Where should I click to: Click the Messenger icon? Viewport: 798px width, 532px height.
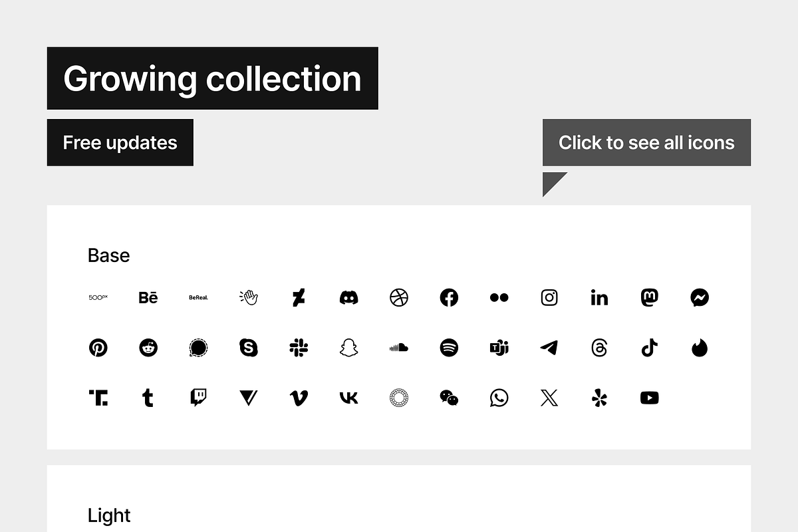coord(700,297)
